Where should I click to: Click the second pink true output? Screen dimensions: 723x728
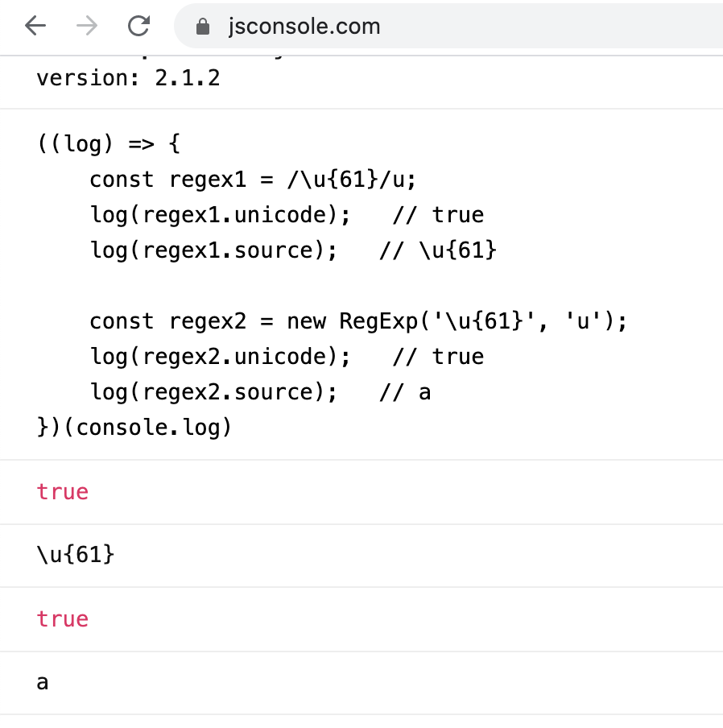click(63, 619)
